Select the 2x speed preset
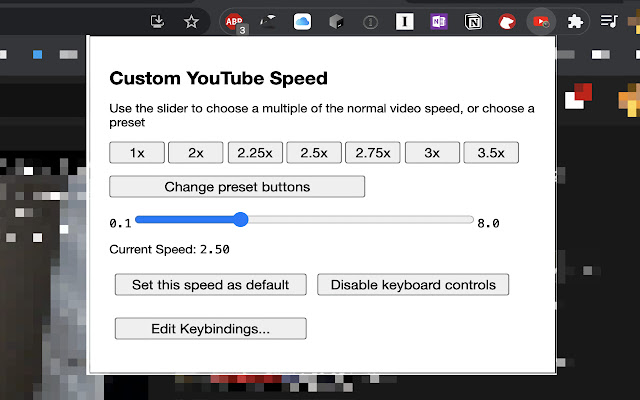 (x=196, y=153)
